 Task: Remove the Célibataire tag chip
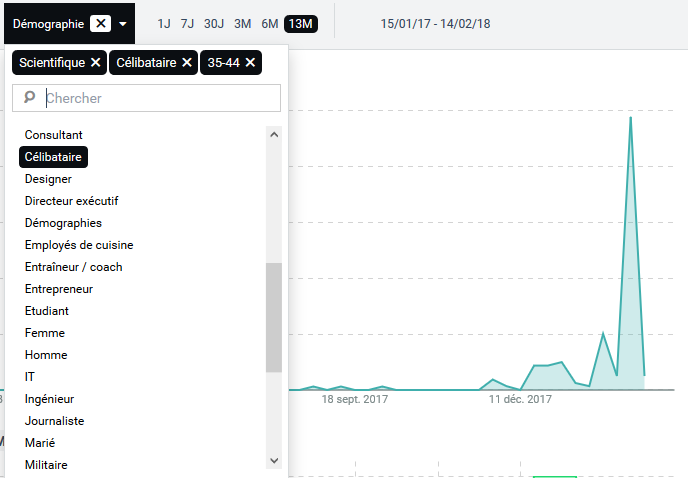pos(187,63)
